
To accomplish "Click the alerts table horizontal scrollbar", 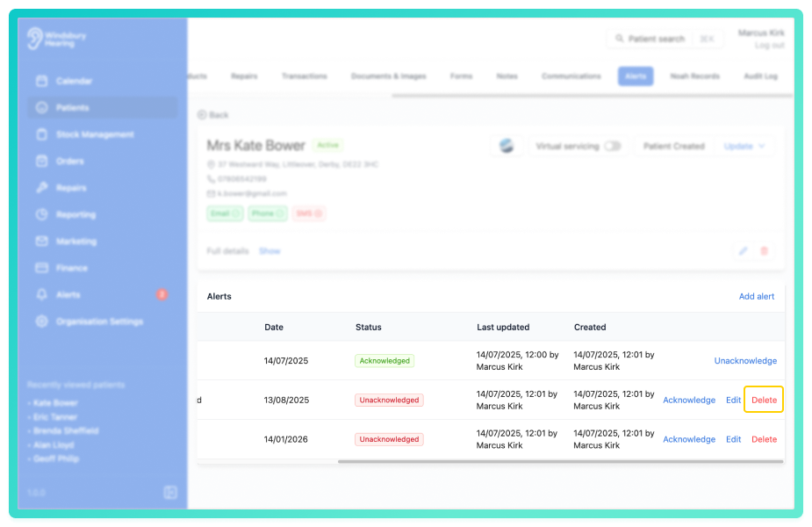I will (x=560, y=461).
